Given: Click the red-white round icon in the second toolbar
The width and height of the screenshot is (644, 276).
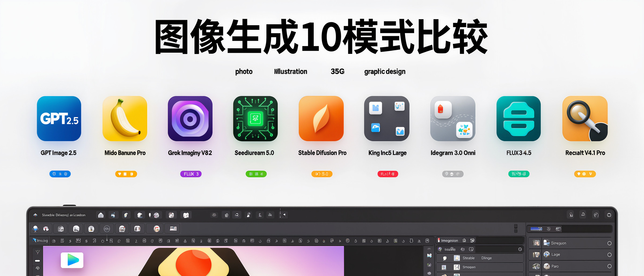Looking at the screenshot, I should (157, 229).
